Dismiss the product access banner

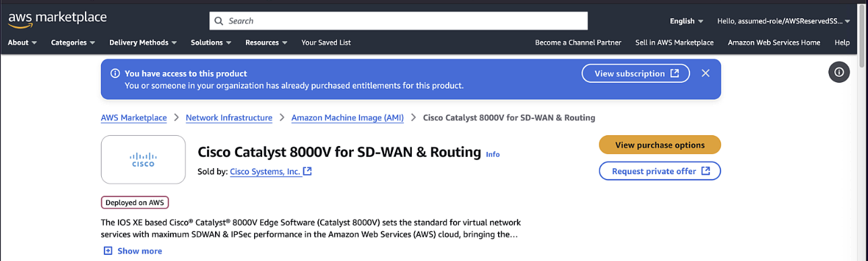(x=706, y=73)
